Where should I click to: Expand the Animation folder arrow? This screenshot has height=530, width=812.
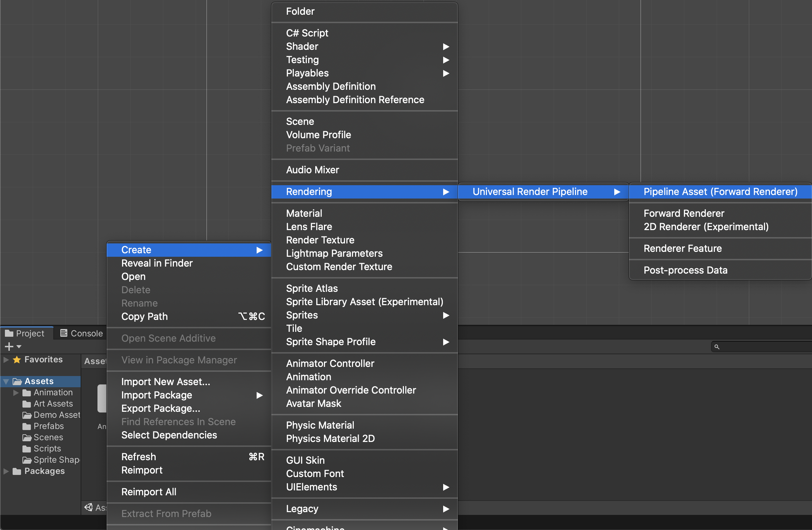16,393
